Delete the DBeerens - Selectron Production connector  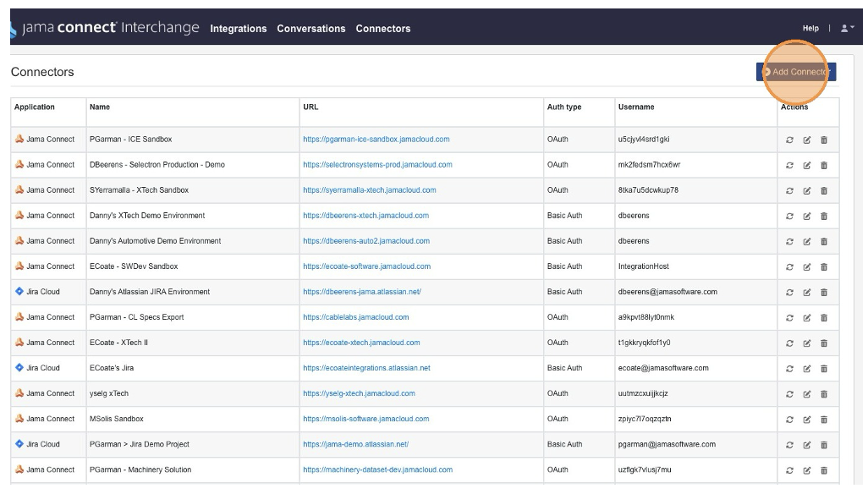(824, 166)
